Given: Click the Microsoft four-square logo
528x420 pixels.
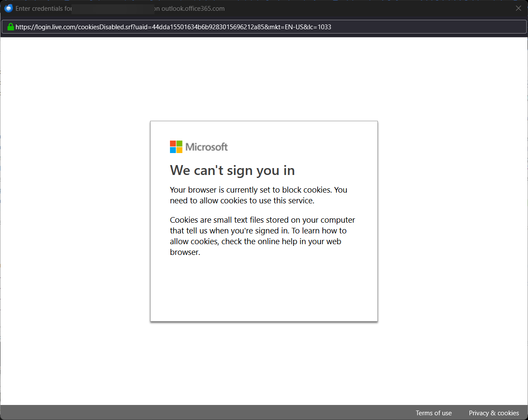Looking at the screenshot, I should tap(176, 147).
